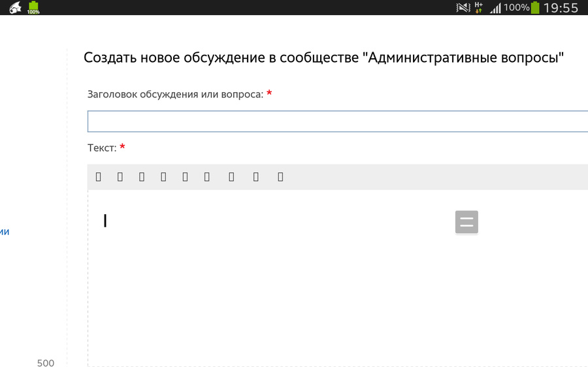Click inside the text editor body area
Image resolution: width=588 pixels, height=367 pixels.
click(x=338, y=278)
